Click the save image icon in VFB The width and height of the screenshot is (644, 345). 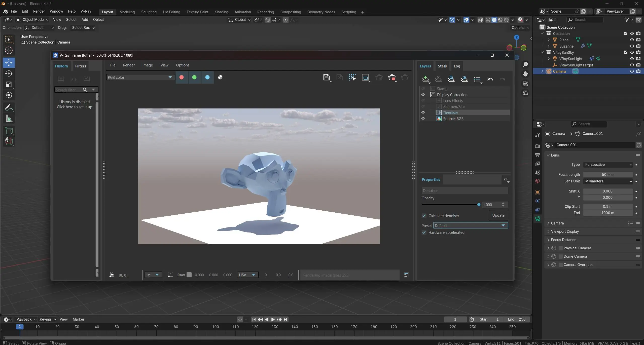(326, 78)
